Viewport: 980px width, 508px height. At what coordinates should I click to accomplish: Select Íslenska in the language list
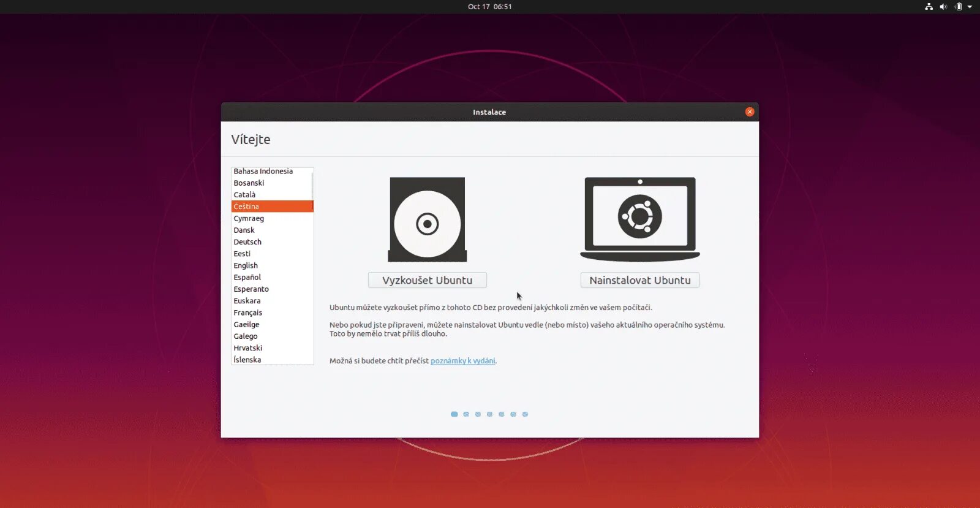(x=272, y=360)
